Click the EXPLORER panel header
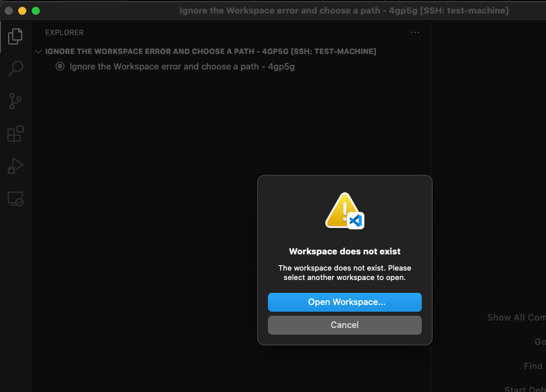This screenshot has width=546, height=392. click(x=64, y=32)
